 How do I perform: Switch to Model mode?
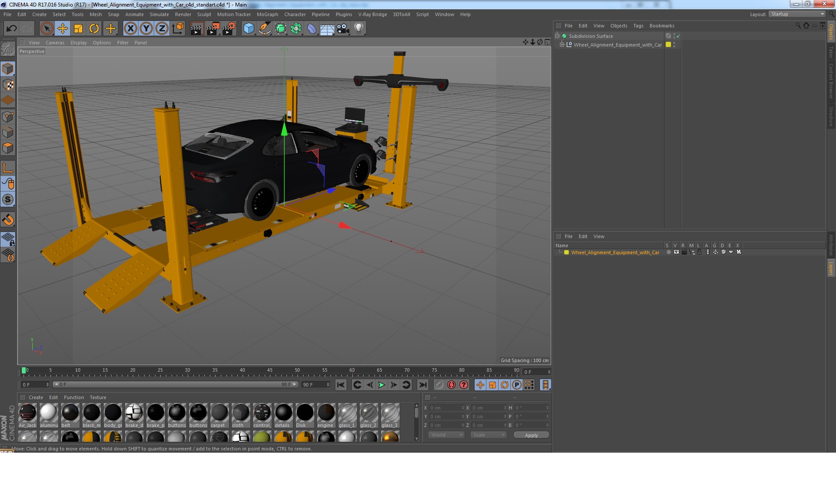pyautogui.click(x=8, y=69)
